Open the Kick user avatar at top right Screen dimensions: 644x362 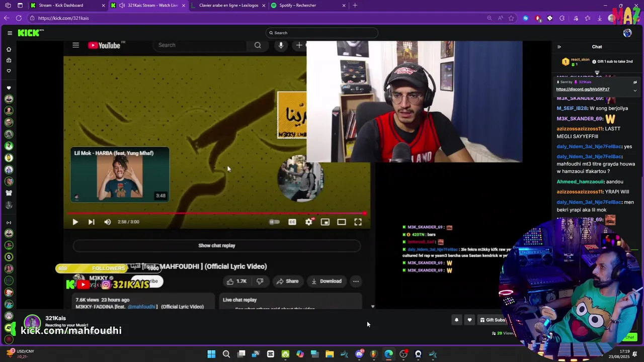[627, 33]
